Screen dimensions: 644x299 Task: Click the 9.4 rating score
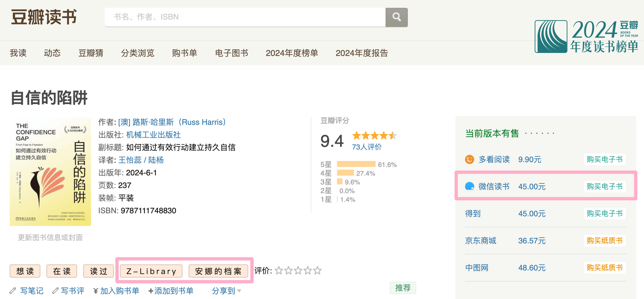pyautogui.click(x=332, y=141)
